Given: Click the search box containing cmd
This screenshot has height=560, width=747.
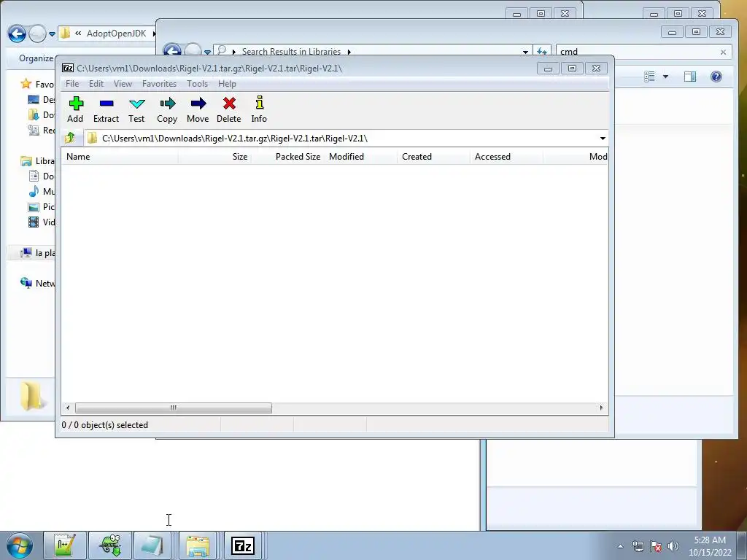Looking at the screenshot, I should 638,52.
